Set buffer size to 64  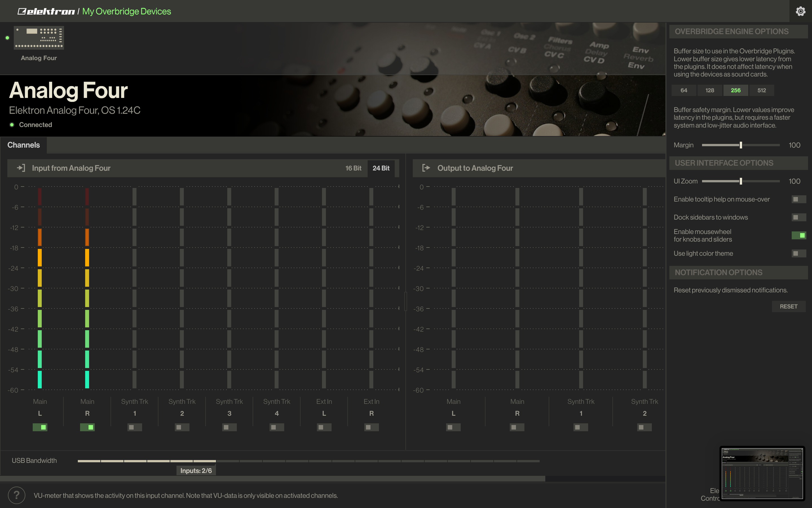(x=683, y=90)
